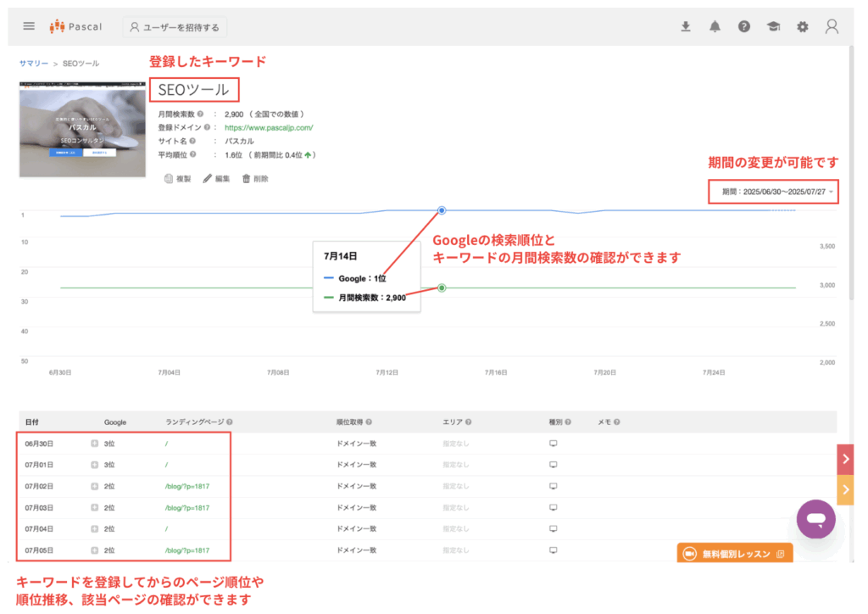
Task: Click the Pascal logo in the header
Action: 75,26
